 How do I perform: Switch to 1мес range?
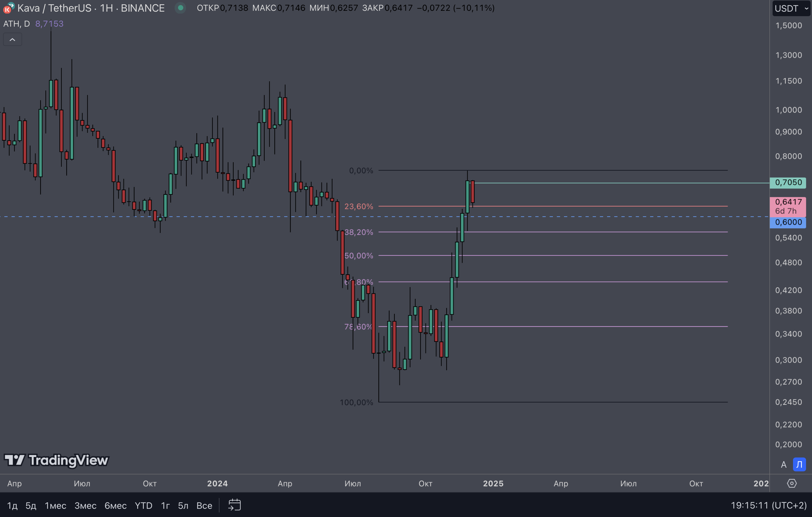tap(55, 506)
